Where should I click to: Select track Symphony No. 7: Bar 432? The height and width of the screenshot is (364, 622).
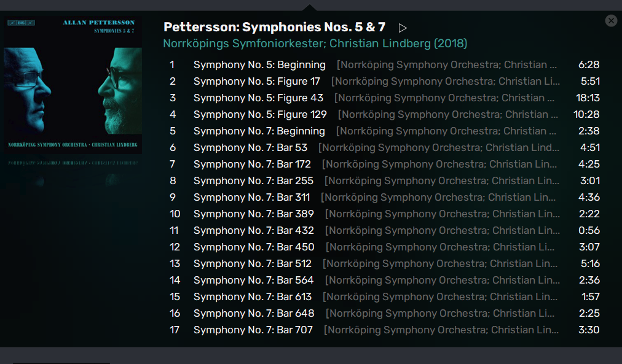[253, 230]
